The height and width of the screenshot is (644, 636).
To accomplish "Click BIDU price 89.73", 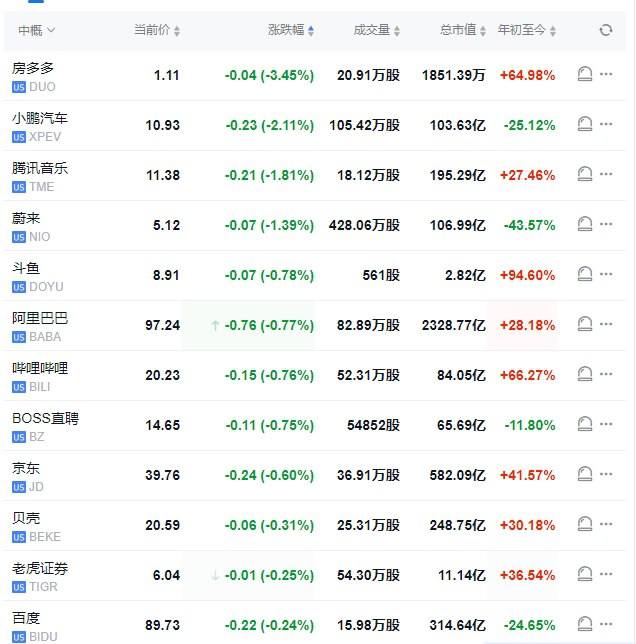I will [163, 625].
